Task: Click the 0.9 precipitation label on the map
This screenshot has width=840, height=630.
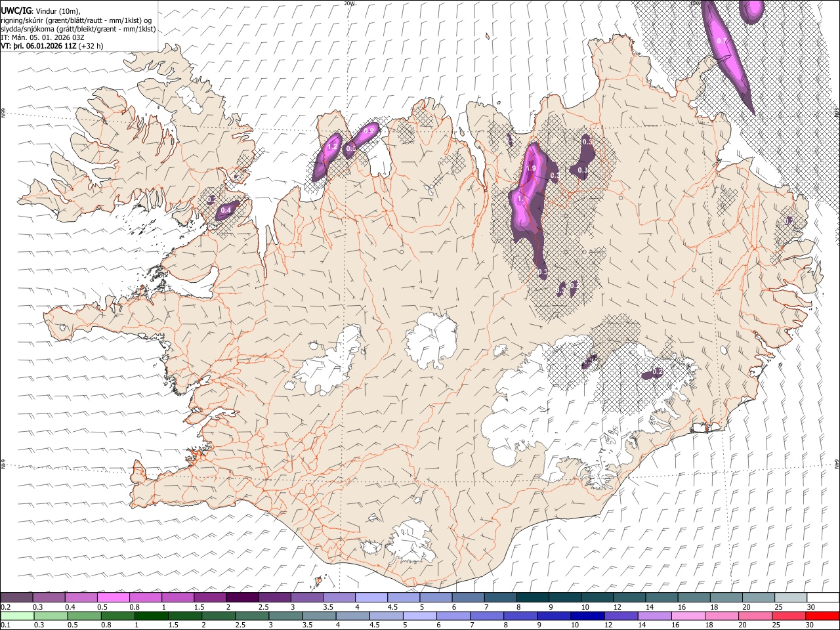Action: [x=368, y=131]
